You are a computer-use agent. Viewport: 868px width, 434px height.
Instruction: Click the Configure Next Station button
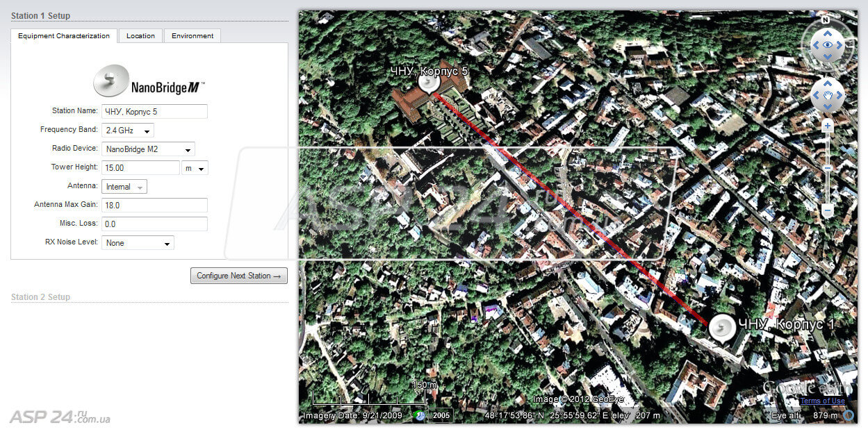coord(238,276)
